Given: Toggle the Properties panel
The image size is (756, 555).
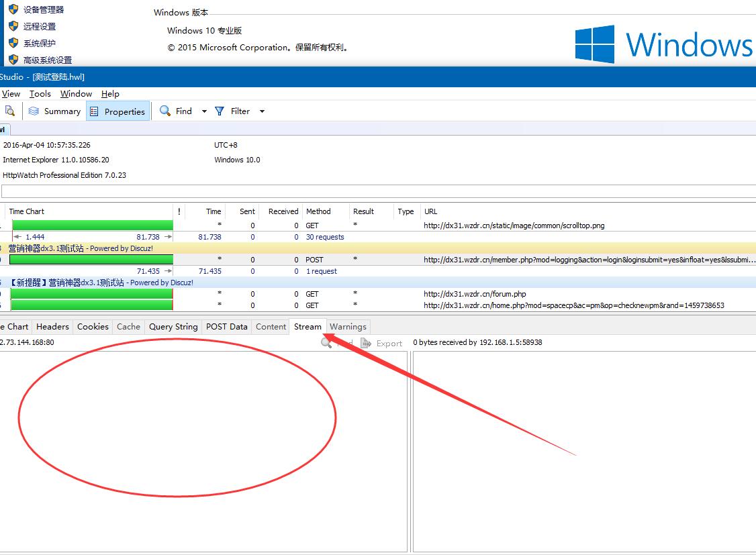Looking at the screenshot, I should (117, 111).
